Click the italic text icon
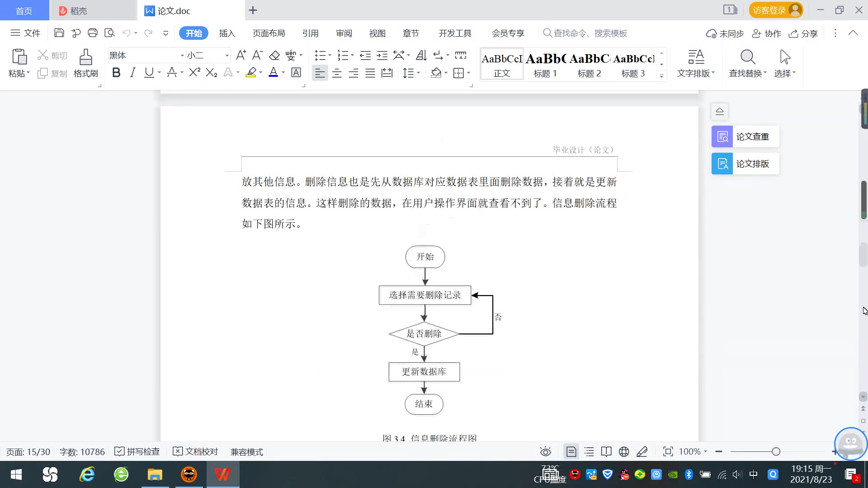868x488 pixels. (132, 73)
